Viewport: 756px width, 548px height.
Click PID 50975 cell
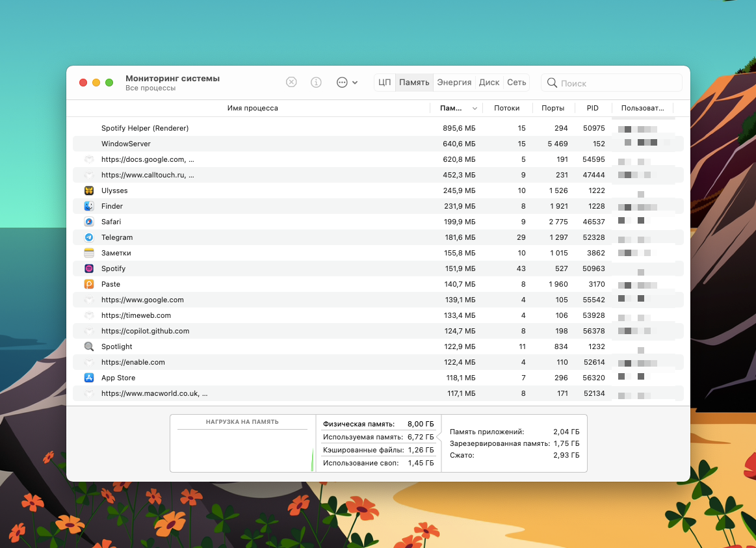pos(594,128)
